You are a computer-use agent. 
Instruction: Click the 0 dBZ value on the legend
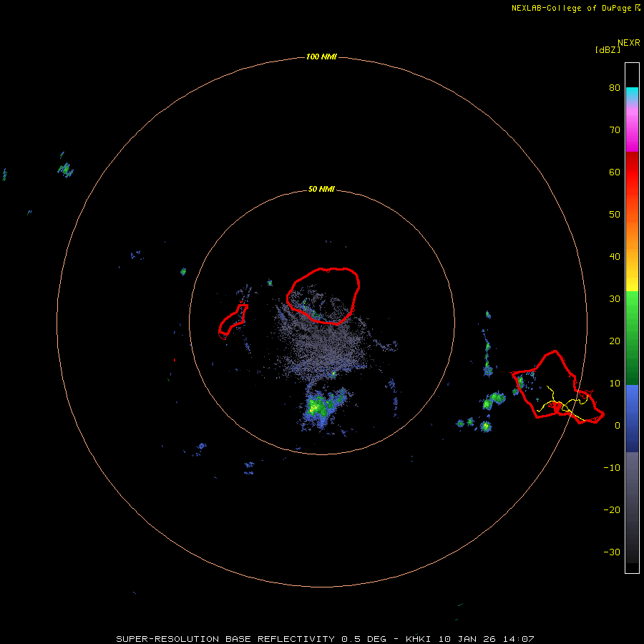618,426
